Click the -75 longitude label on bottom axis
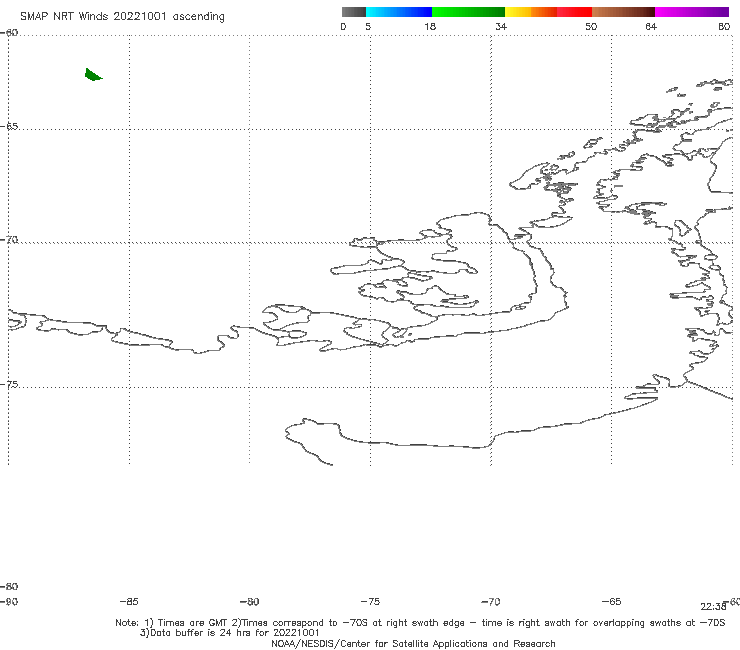 [x=370, y=601]
